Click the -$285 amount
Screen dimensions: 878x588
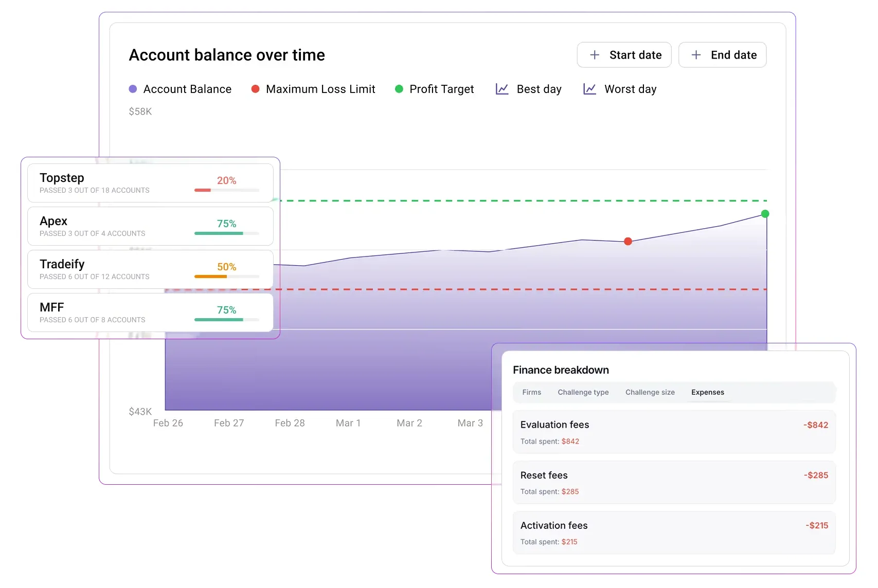click(x=816, y=475)
